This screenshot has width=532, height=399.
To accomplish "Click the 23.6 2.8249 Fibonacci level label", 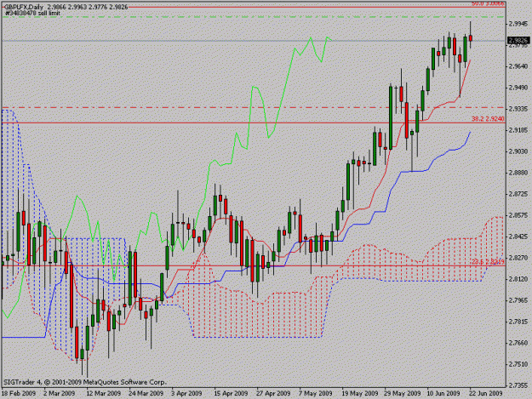I will point(488,262).
